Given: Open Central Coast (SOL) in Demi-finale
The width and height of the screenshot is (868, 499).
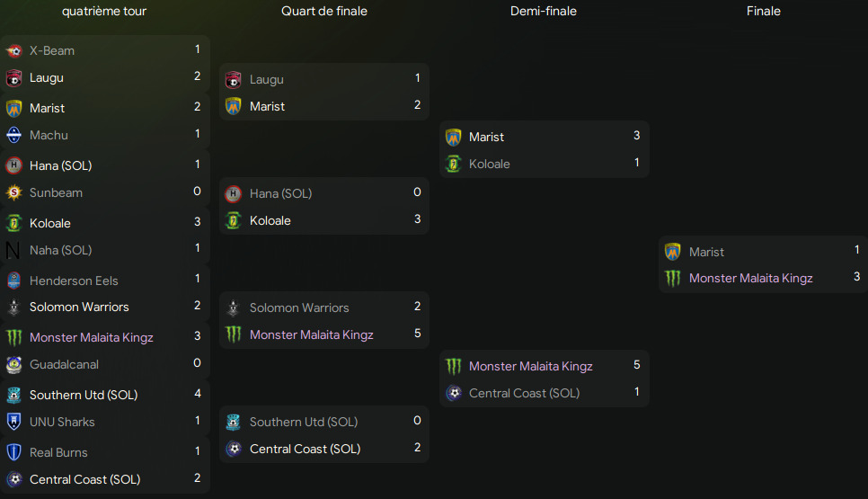Looking at the screenshot, I should click(524, 393).
